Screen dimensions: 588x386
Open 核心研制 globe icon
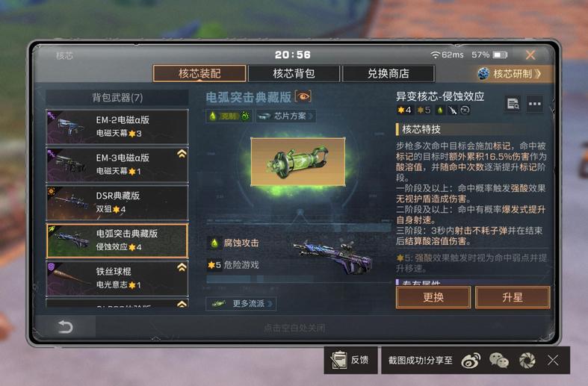click(483, 73)
